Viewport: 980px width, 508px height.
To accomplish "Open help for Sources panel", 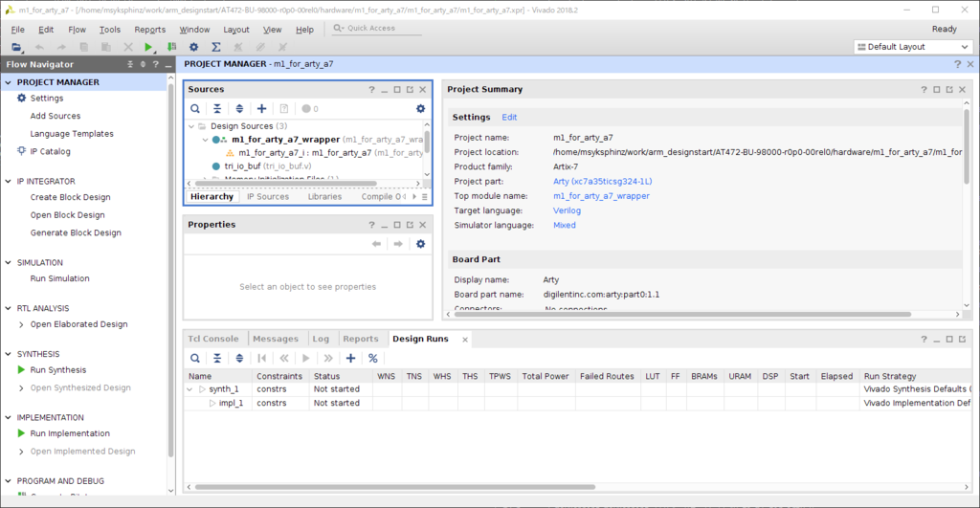I will (x=371, y=89).
